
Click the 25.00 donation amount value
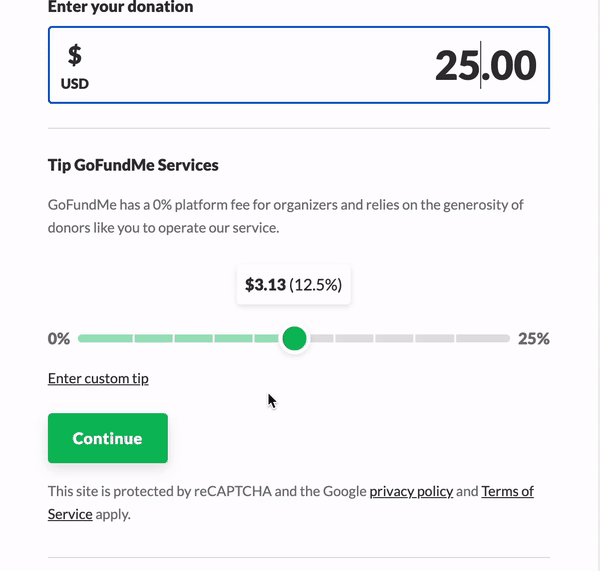point(485,65)
